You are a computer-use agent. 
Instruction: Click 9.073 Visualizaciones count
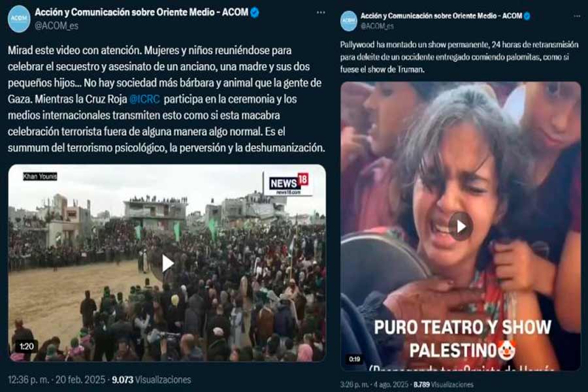point(152,380)
